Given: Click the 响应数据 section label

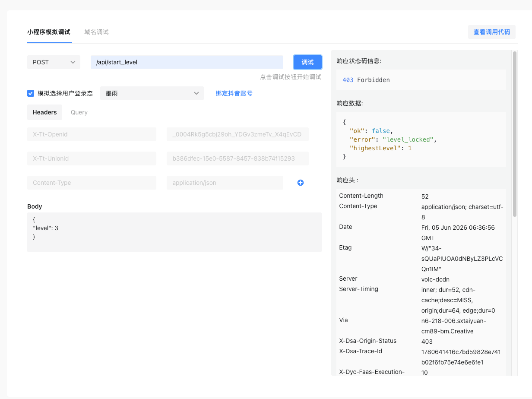Looking at the screenshot, I should tap(350, 103).
